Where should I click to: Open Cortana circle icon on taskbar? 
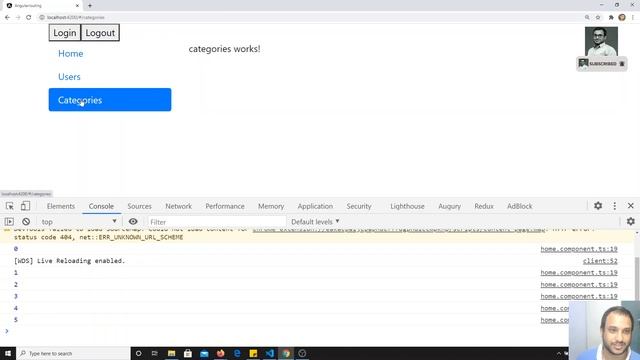pyautogui.click(x=138, y=353)
